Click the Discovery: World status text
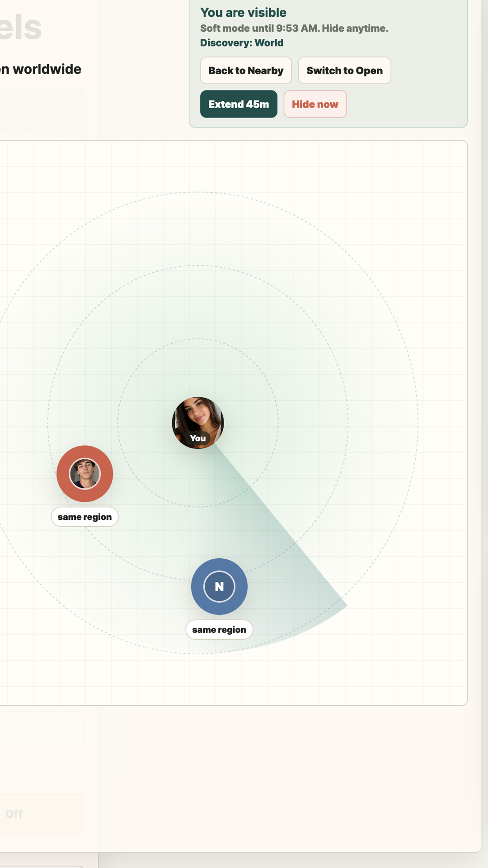 tap(242, 42)
